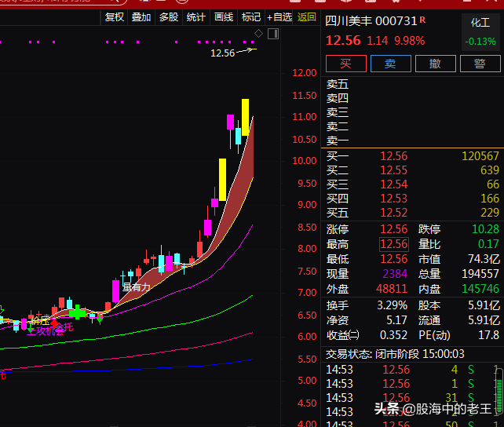Select the 买二 price 12.55
Viewport: 504px width, 427px height.
tap(394, 170)
